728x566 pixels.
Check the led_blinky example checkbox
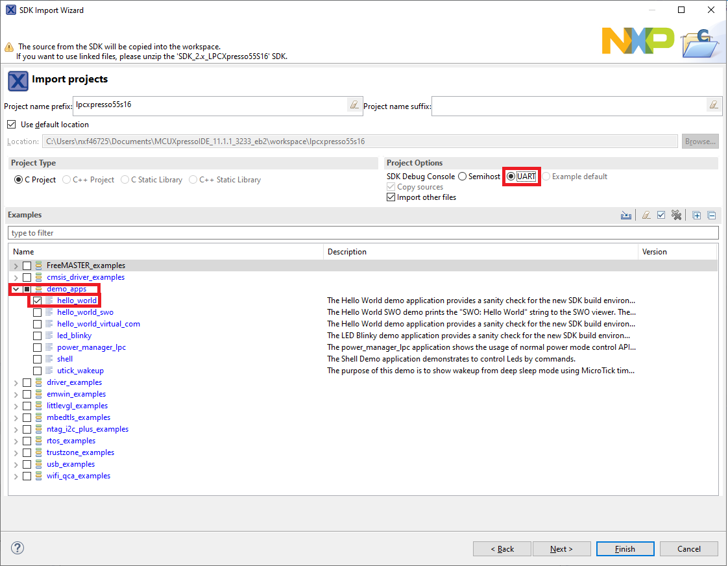pos(38,336)
